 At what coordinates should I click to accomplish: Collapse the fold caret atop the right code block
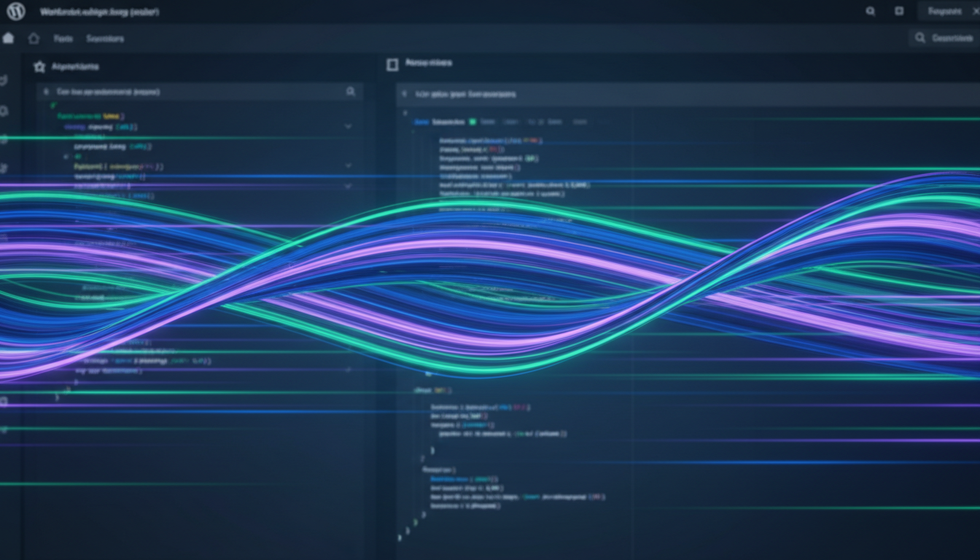405,113
